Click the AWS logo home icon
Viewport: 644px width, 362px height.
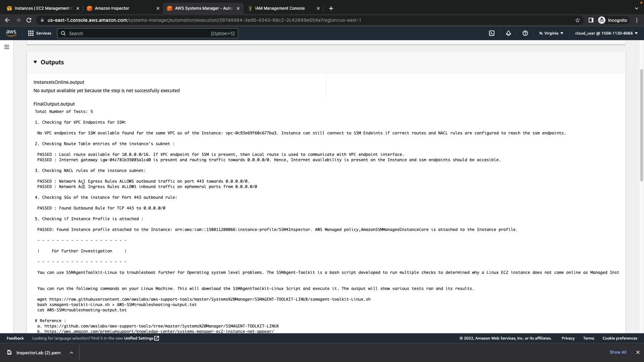point(11,33)
